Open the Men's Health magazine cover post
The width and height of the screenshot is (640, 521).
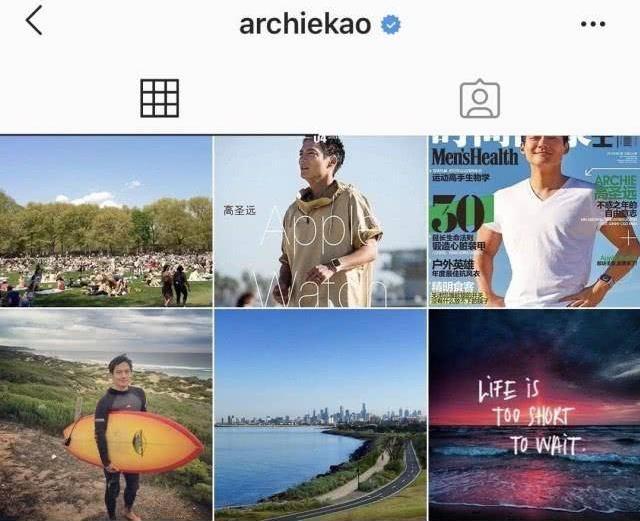pyautogui.click(x=534, y=221)
